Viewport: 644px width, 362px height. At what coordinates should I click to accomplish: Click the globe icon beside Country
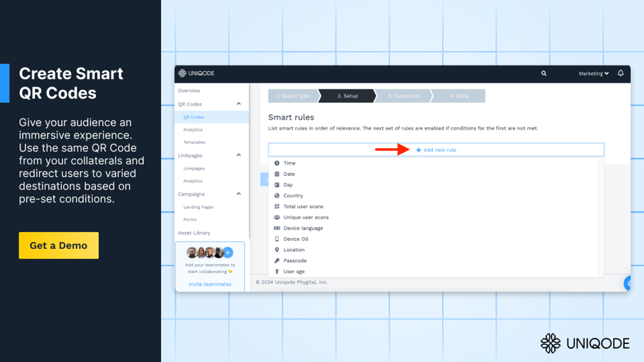pyautogui.click(x=277, y=196)
